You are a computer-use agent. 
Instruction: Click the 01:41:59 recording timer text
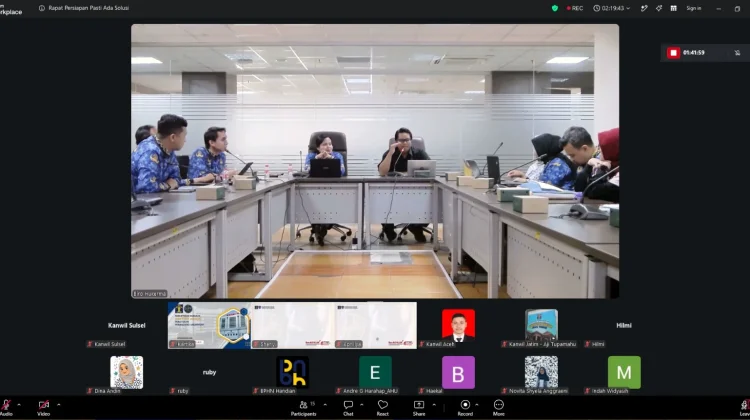pyautogui.click(x=694, y=53)
